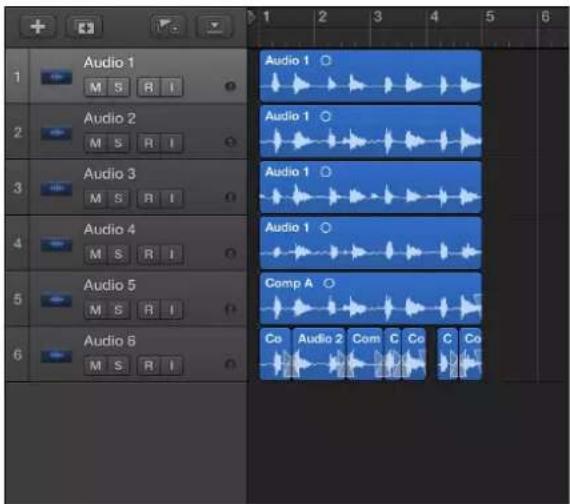
Task: Mute the Audio 5 track
Action: 96,310
